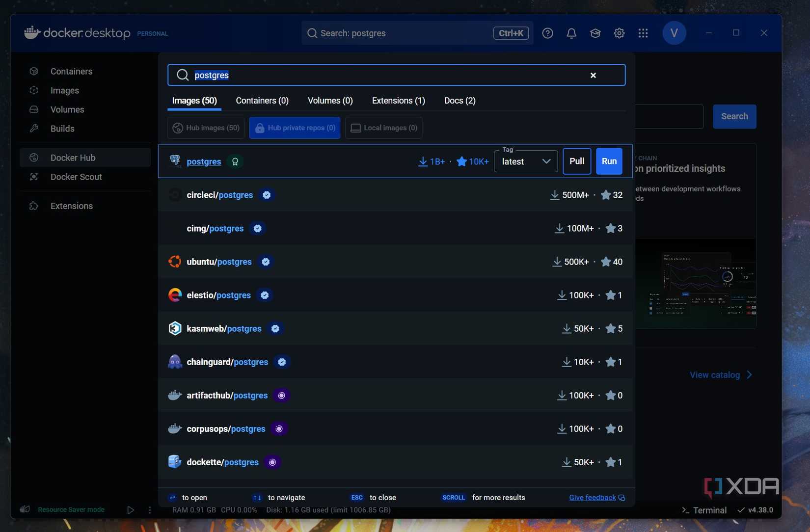Open the Learning center graduation cap icon

tap(595, 33)
